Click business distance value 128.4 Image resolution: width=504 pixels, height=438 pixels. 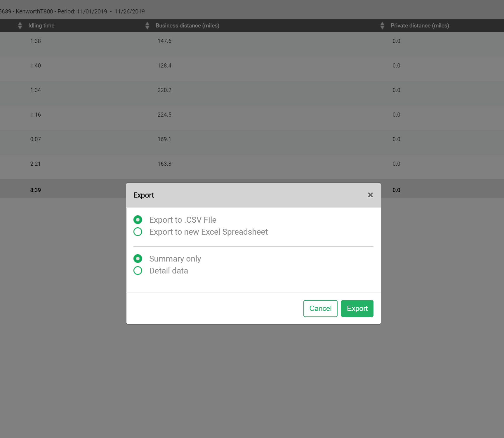click(164, 66)
